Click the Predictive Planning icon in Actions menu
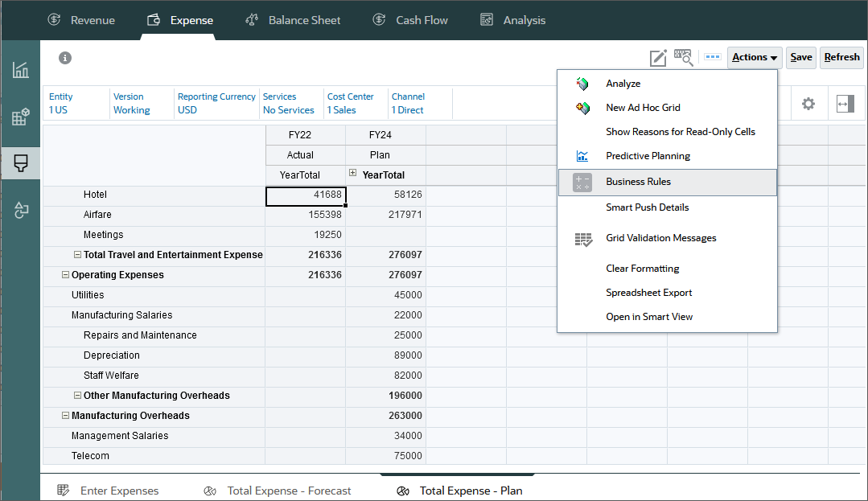The image size is (868, 501). point(582,155)
